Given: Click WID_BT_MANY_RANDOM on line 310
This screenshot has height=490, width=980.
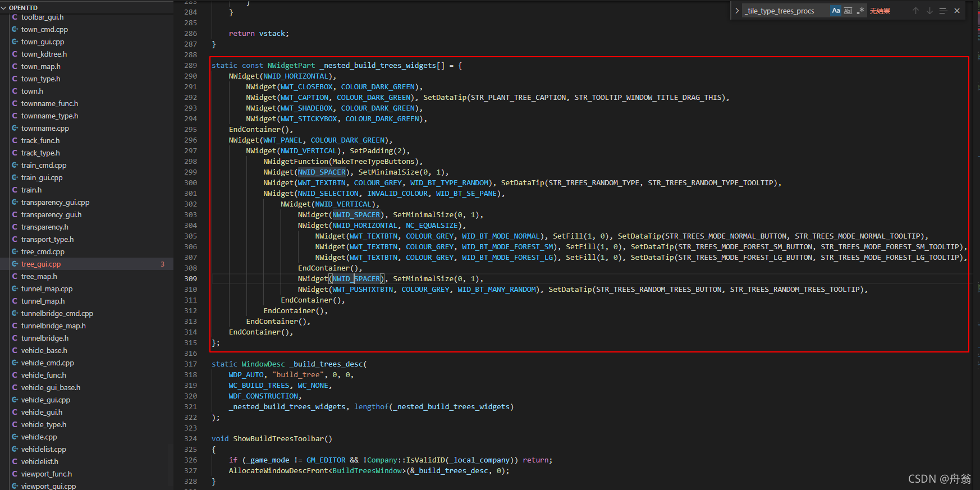Looking at the screenshot, I should 497,290.
